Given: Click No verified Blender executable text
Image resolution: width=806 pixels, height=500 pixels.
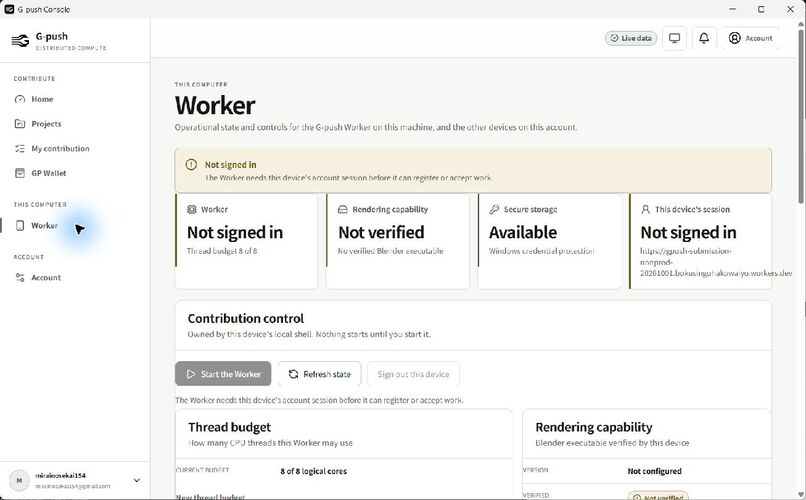Looking at the screenshot, I should (x=390, y=251).
